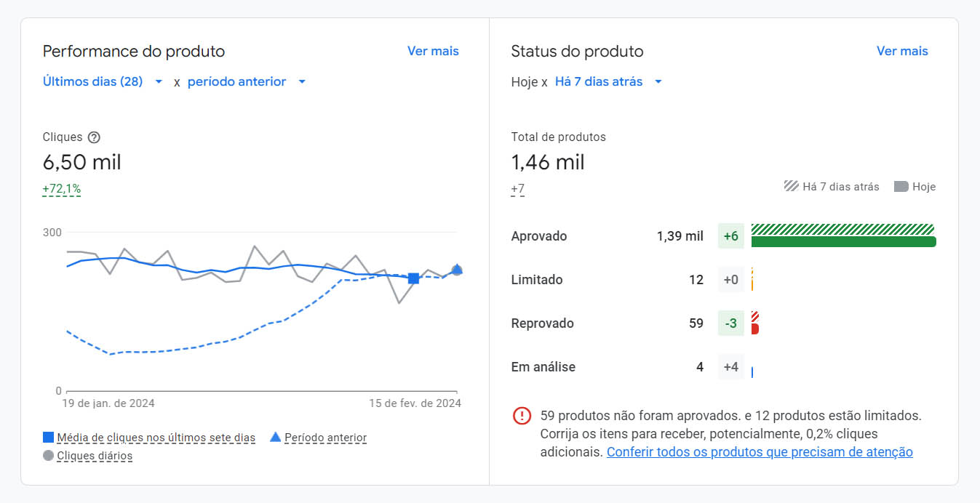Open the 'Há 7 dias atrás' dropdown
Image resolution: width=980 pixels, height=503 pixels.
click(x=608, y=81)
